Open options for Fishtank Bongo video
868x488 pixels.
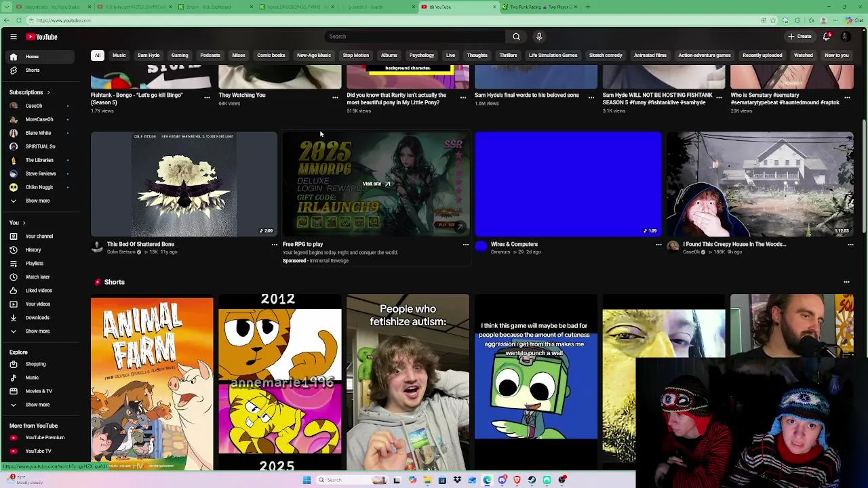[207, 98]
